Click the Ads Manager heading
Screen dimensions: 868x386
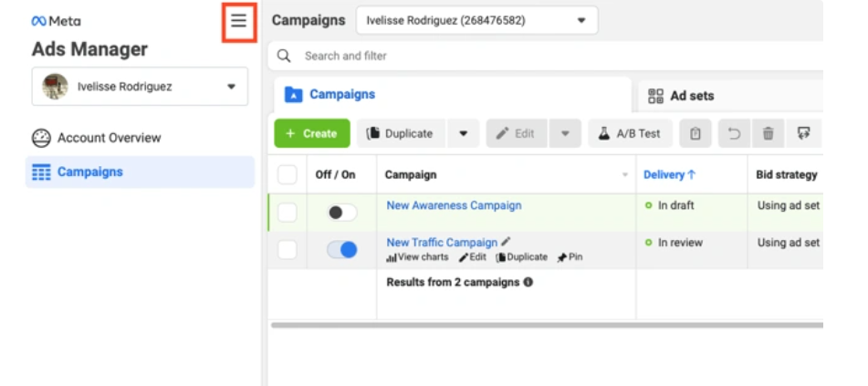[x=89, y=49]
